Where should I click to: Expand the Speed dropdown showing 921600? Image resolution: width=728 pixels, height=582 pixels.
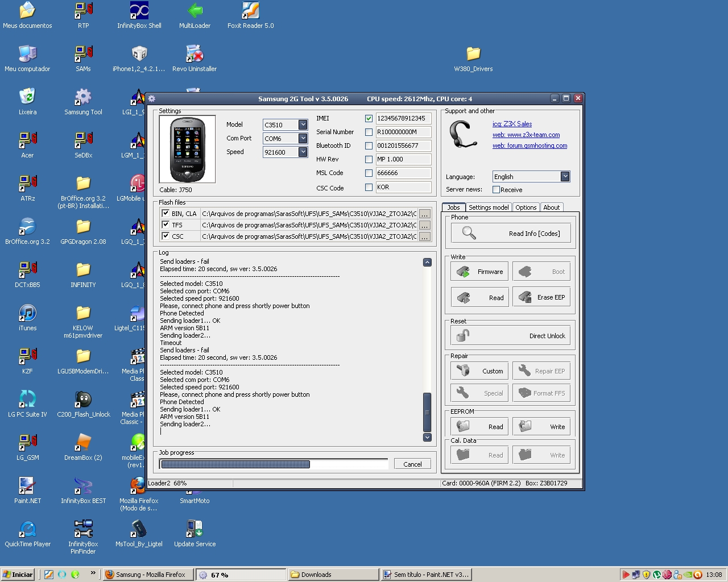[303, 152]
